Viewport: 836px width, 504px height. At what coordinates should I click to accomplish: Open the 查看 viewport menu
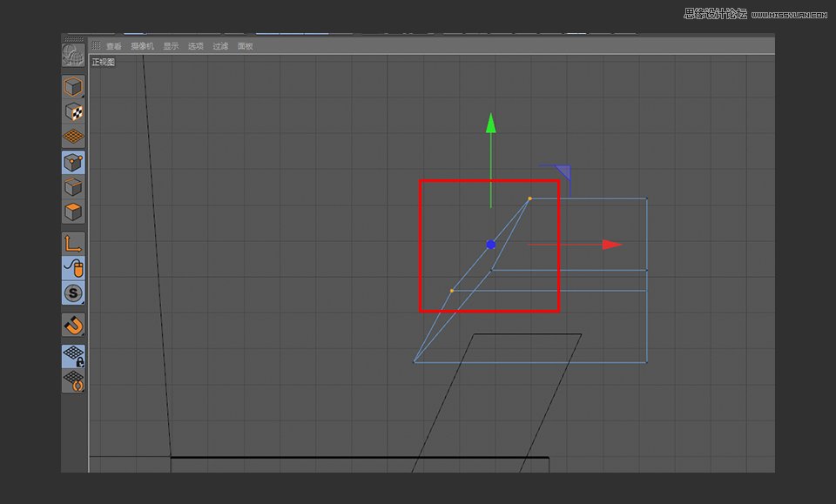coord(114,45)
